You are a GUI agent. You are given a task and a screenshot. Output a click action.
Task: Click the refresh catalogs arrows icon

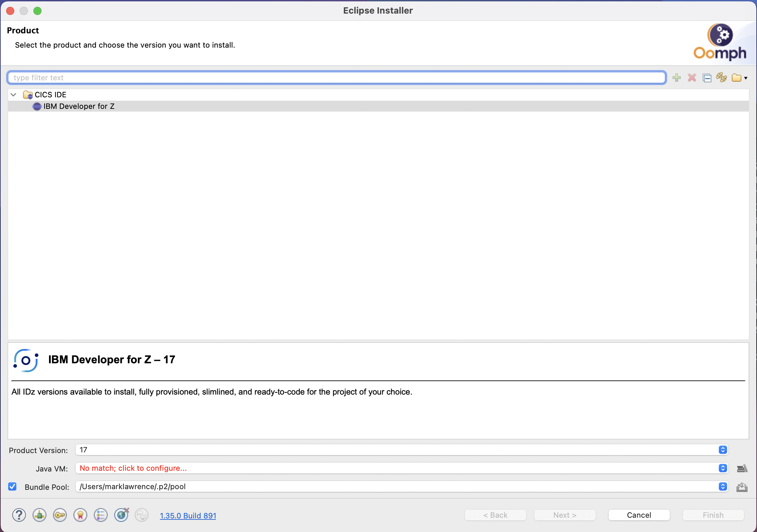pyautogui.click(x=721, y=78)
